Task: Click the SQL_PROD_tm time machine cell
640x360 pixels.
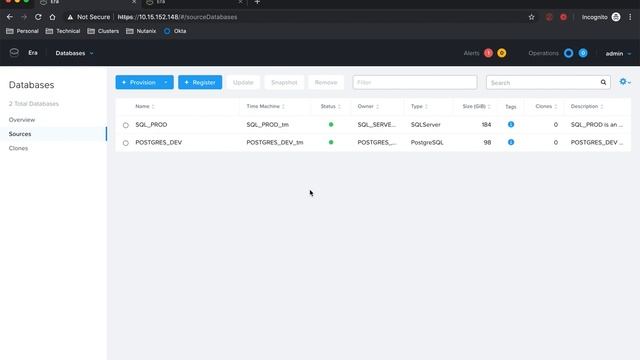Action: [268, 124]
